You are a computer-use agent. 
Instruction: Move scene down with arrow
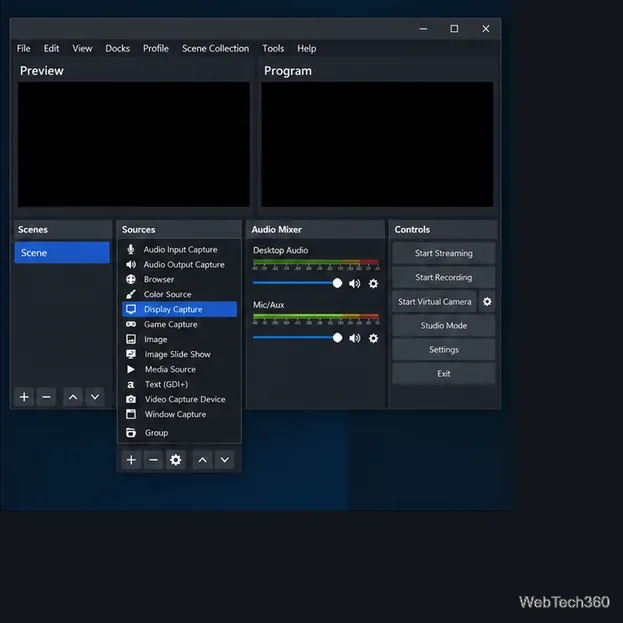tap(95, 397)
